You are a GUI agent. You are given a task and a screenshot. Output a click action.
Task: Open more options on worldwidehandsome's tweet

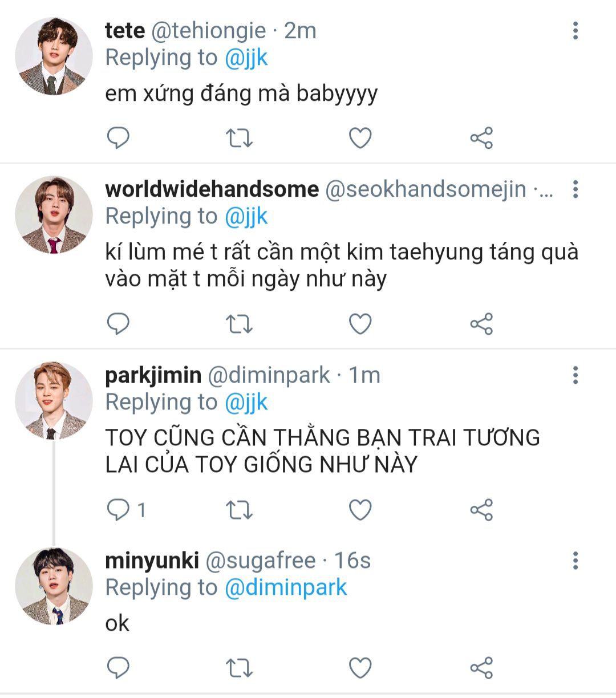575,189
